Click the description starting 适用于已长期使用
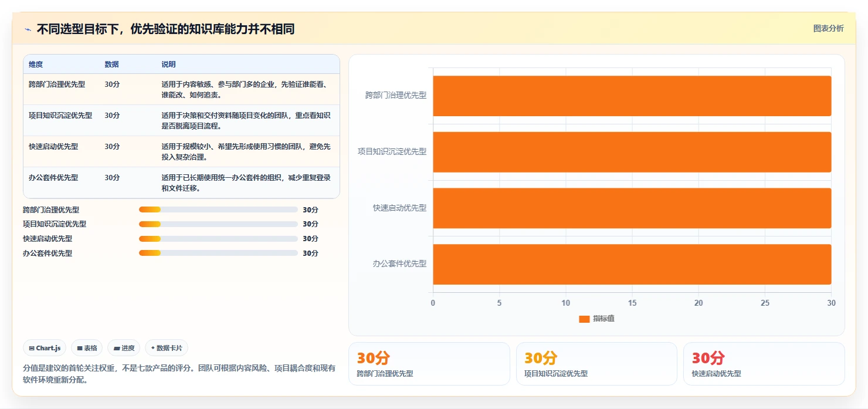 (246, 183)
